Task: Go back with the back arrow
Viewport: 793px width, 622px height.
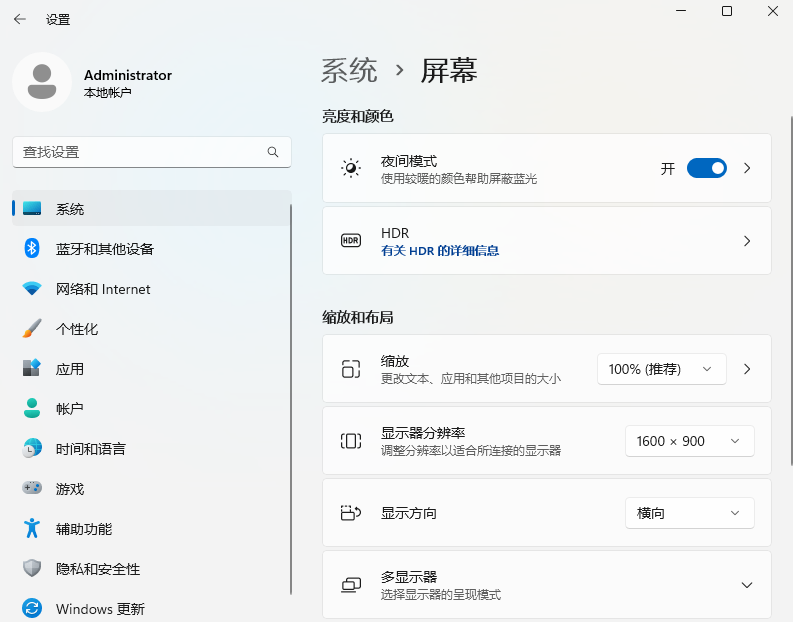Action: tap(20, 19)
